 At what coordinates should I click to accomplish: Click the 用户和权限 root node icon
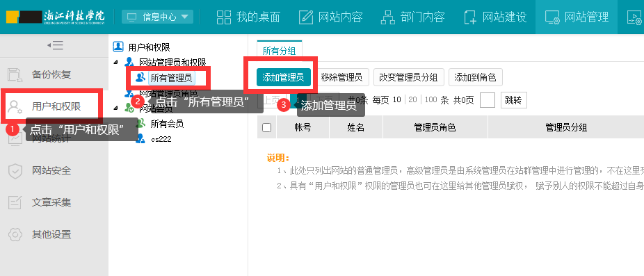118,47
